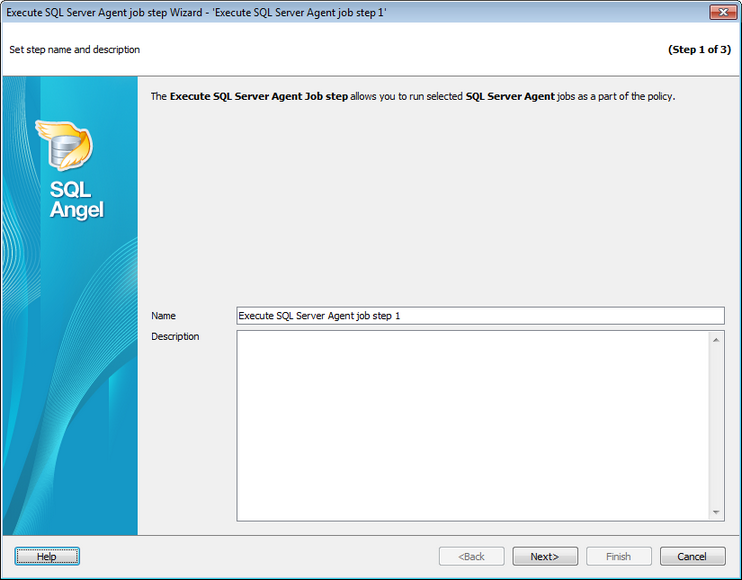
Task: Click the Description scrollbar up arrow
Action: 716,340
